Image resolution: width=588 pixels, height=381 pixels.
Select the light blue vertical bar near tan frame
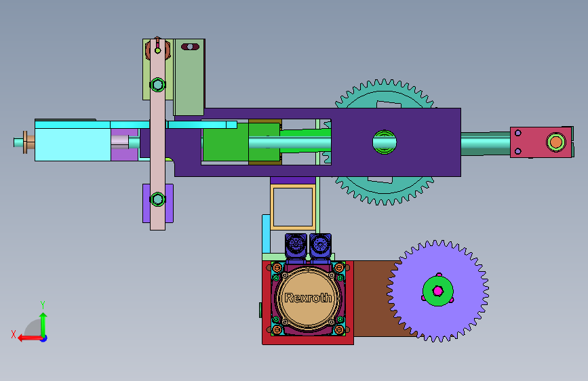tap(267, 234)
